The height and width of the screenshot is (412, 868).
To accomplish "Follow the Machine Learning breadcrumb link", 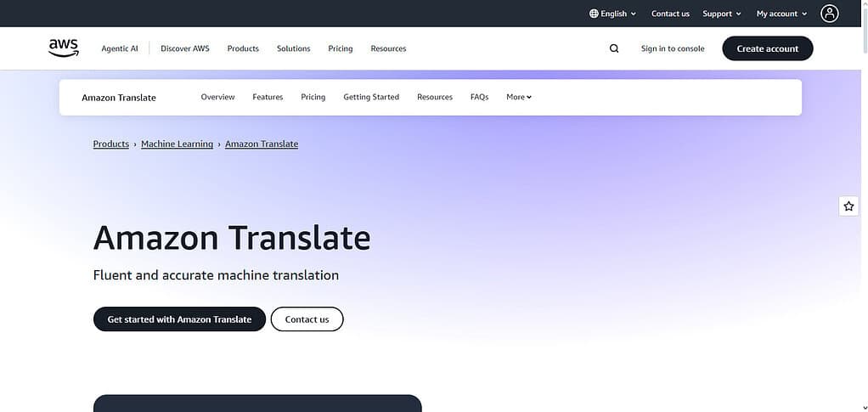I will (x=178, y=144).
